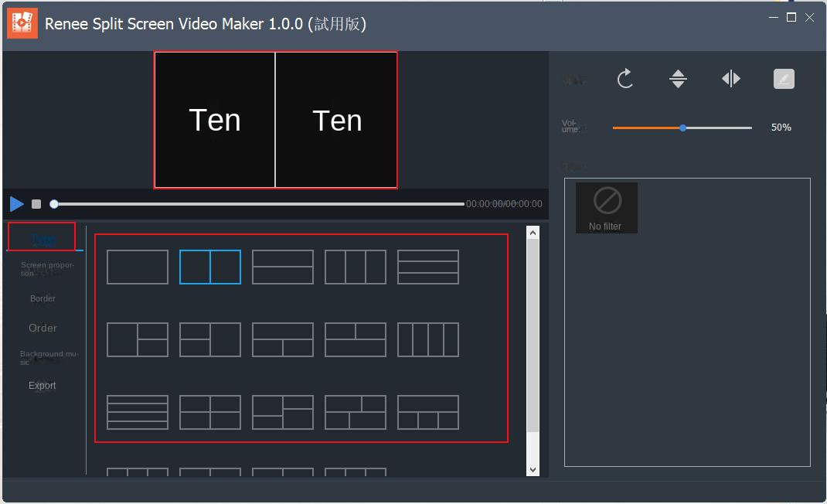Select the three-column split layout template
The width and height of the screenshot is (827, 504).
point(355,266)
